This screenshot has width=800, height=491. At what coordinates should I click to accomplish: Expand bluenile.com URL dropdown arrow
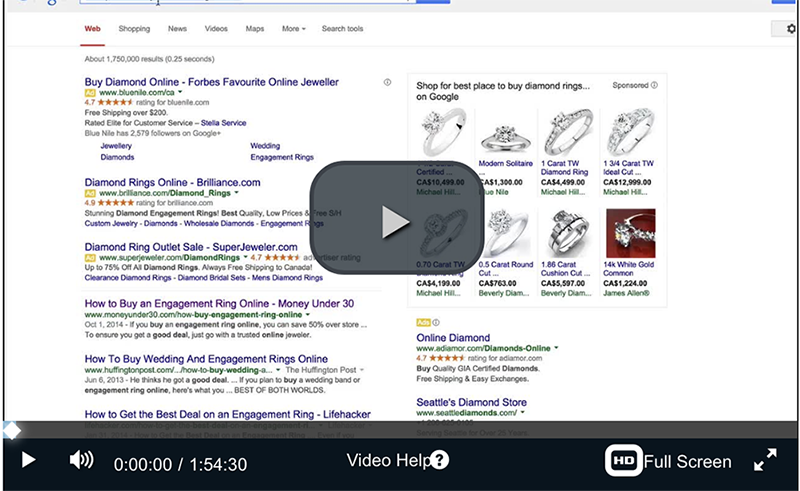click(180, 92)
